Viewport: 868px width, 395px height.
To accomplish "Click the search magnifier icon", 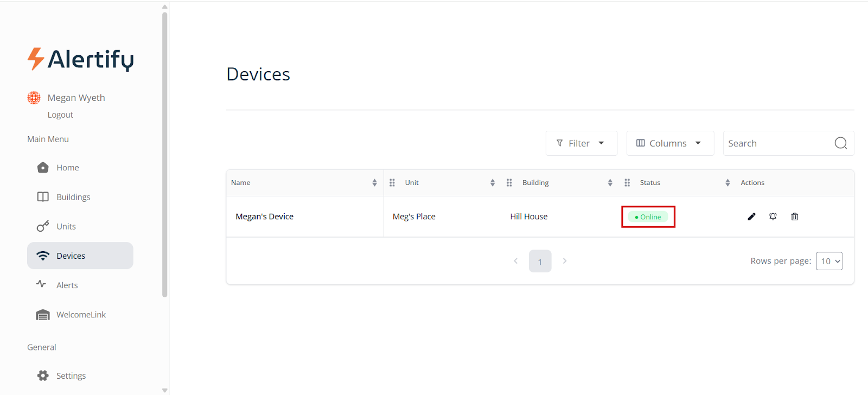I will pos(840,143).
